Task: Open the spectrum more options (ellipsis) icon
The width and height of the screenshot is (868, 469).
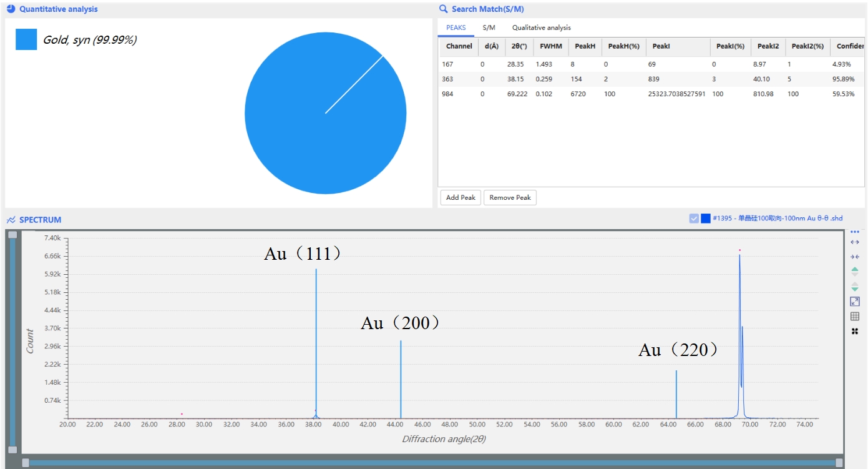Action: coord(855,232)
